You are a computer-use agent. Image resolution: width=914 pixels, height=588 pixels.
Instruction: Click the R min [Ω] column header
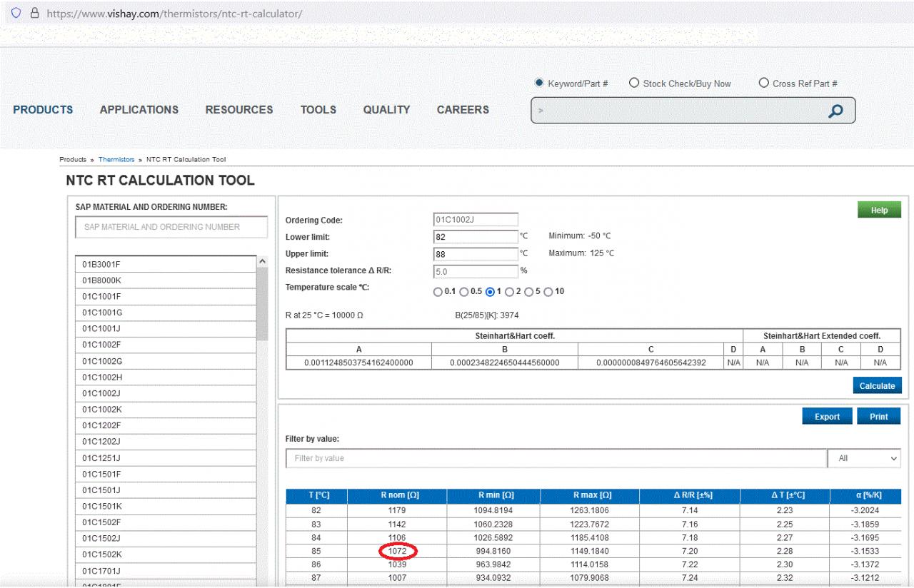[494, 496]
